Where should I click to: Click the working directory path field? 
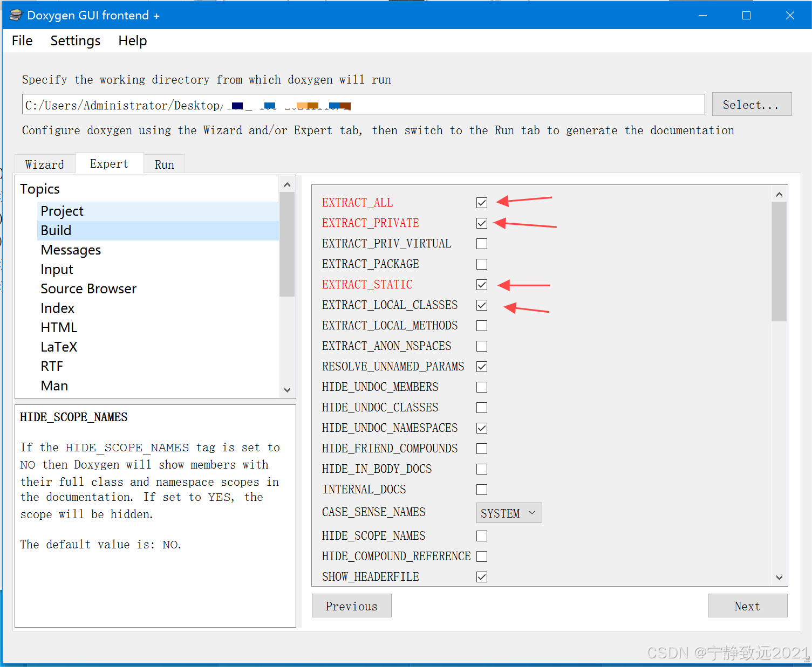364,105
